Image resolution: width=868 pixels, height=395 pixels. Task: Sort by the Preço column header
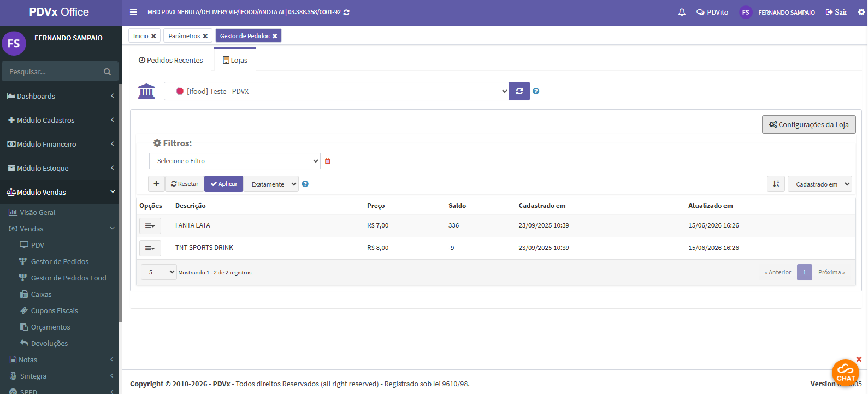376,206
